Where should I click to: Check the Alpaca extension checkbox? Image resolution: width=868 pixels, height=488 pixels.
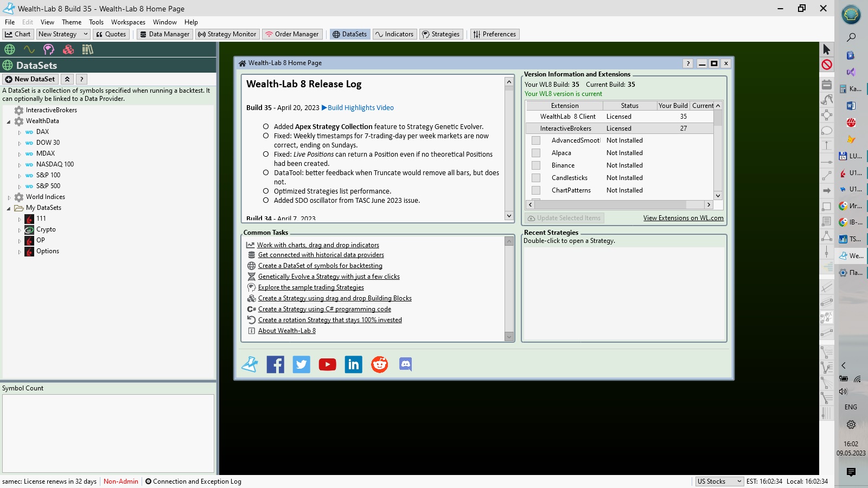[536, 153]
